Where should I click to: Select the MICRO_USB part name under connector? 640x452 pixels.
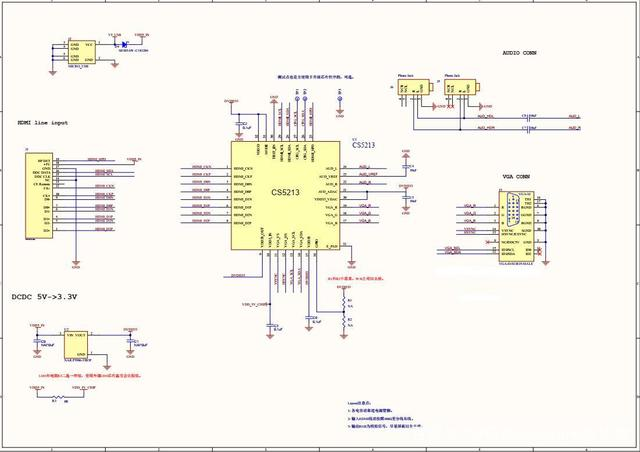click(78, 66)
